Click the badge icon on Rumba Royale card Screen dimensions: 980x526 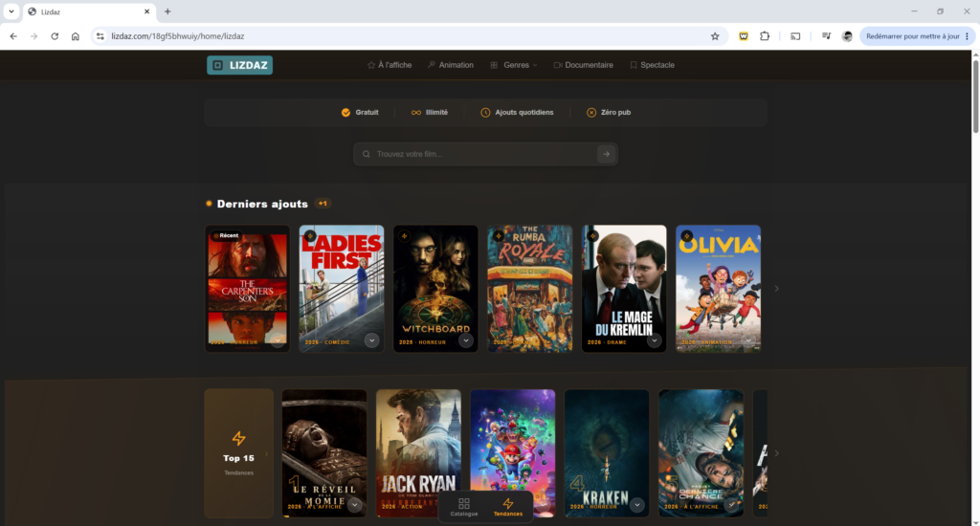[x=498, y=236]
